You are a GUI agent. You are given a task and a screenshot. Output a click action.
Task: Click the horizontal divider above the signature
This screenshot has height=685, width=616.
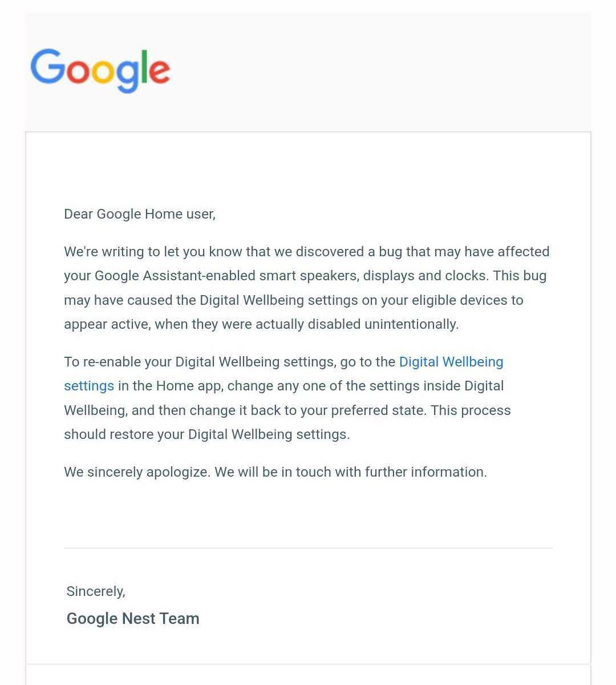(x=308, y=548)
